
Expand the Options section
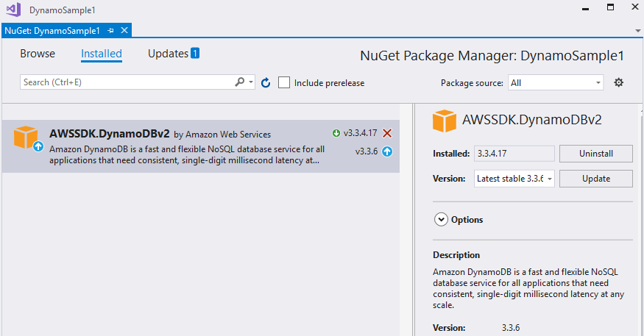coord(441,220)
